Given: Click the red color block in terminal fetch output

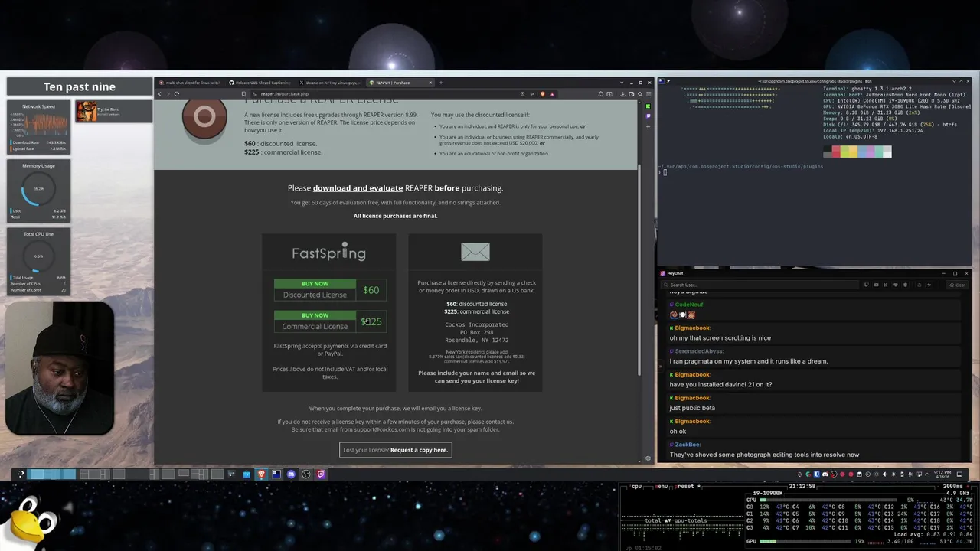Looking at the screenshot, I should coord(835,152).
